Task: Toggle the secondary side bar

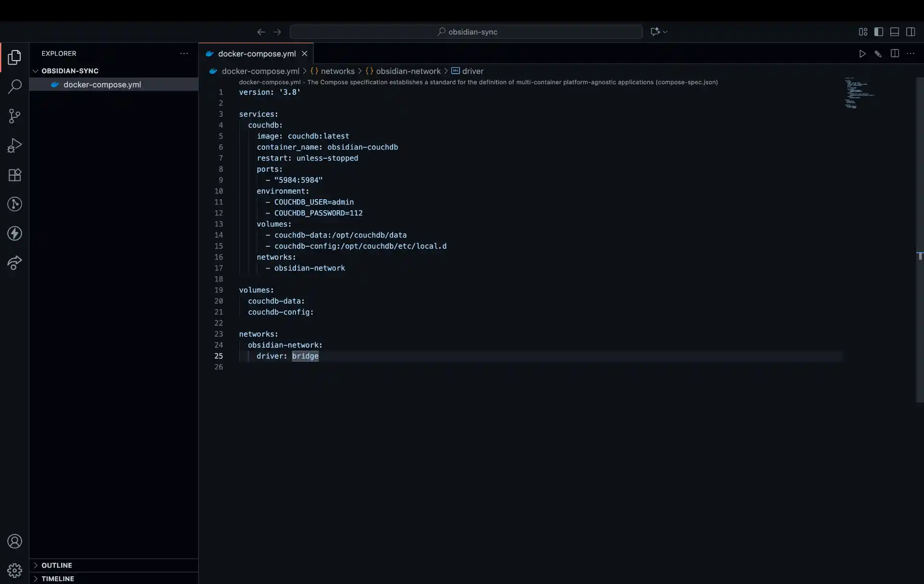Action: pyautogui.click(x=910, y=32)
